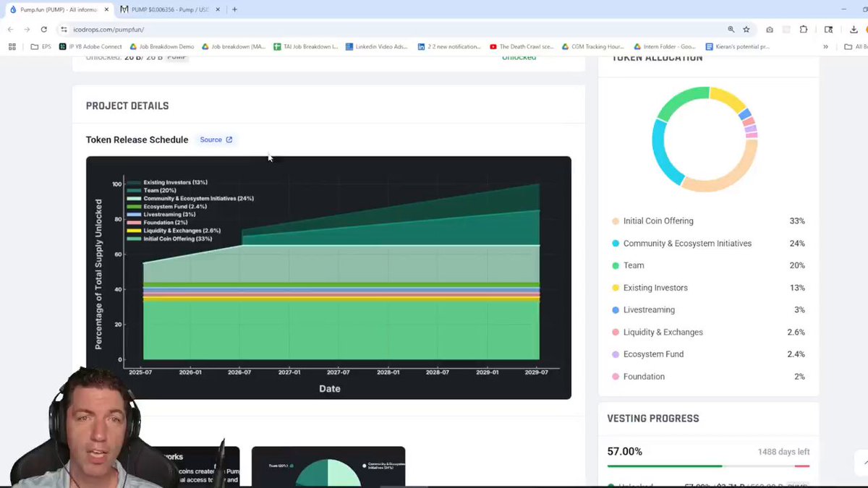Click the VESTING PROGRESS heading
Screen dimensions: 868x488
pyautogui.click(x=653, y=419)
